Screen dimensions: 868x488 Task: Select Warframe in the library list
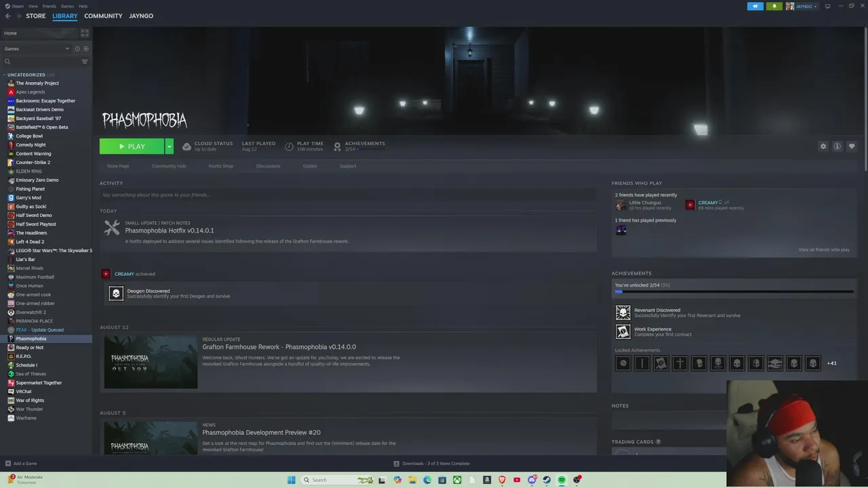pyautogui.click(x=26, y=418)
